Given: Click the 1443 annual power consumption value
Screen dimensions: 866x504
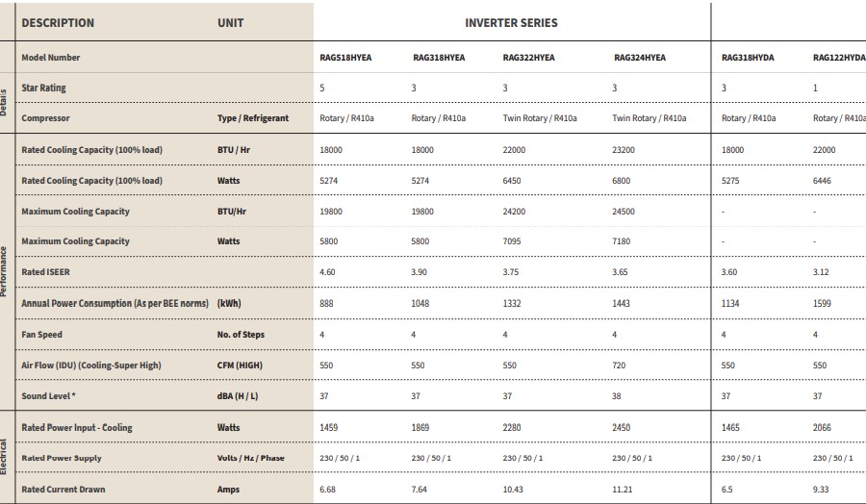Looking at the screenshot, I should tap(622, 304).
